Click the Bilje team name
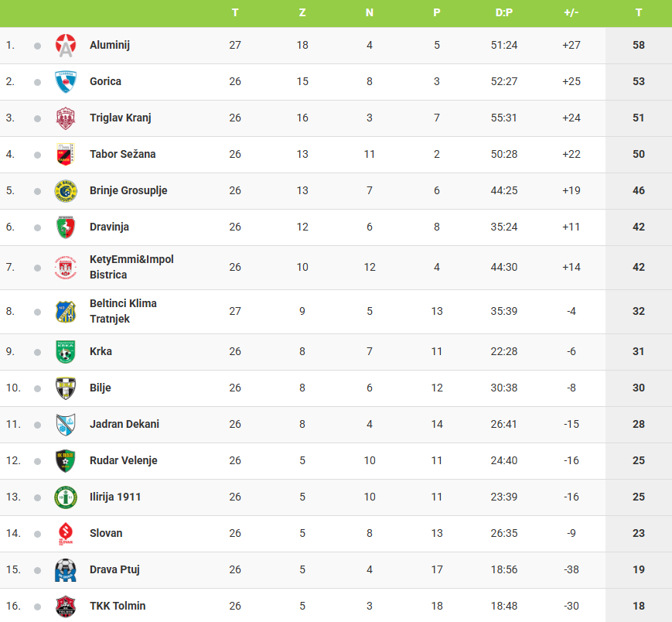The width and height of the screenshot is (672, 622). [x=101, y=388]
